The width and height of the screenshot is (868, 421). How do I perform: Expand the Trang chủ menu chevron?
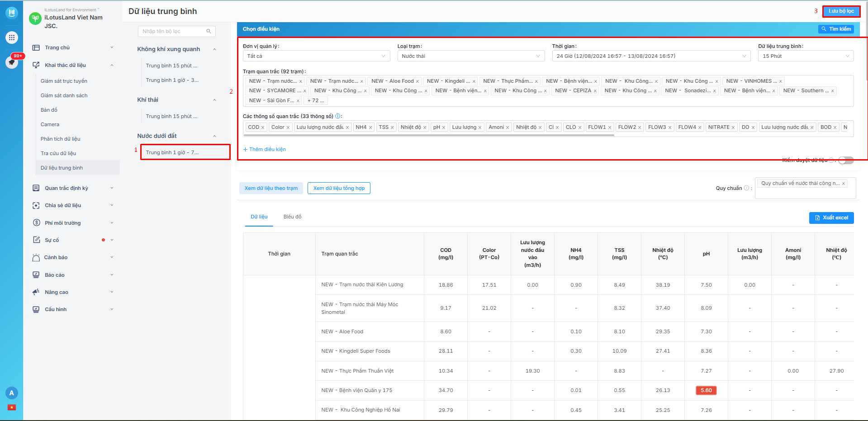pos(112,47)
